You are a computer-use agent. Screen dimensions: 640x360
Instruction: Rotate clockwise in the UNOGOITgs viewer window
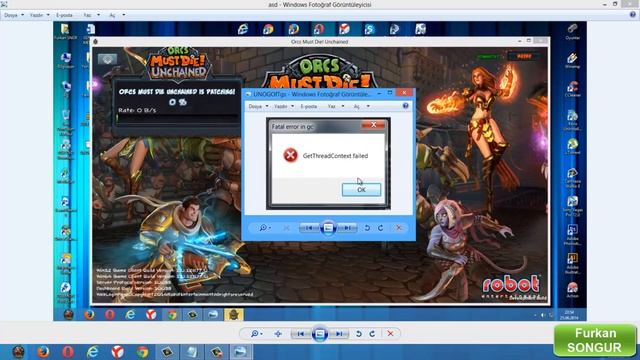point(380,228)
